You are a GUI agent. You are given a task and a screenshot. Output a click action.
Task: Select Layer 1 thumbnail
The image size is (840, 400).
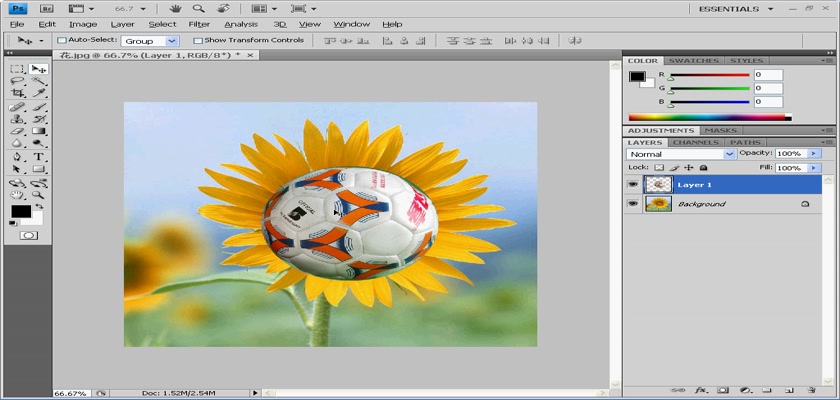click(x=658, y=184)
